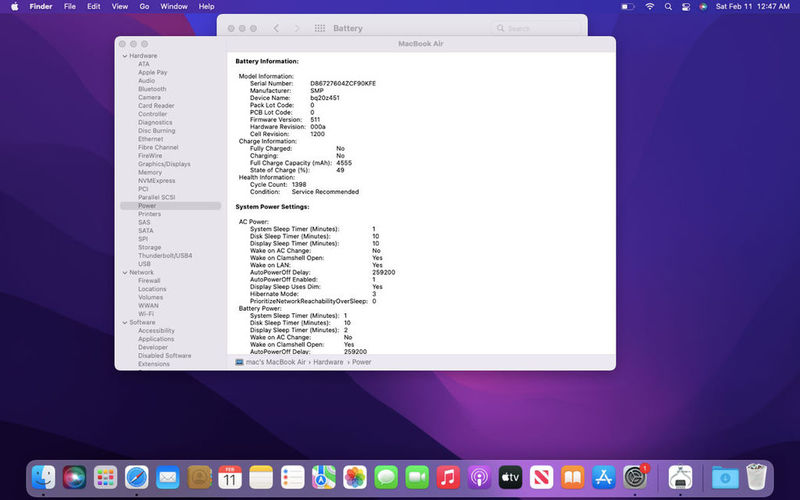Open Photos app in the Dock

[x=355, y=478]
